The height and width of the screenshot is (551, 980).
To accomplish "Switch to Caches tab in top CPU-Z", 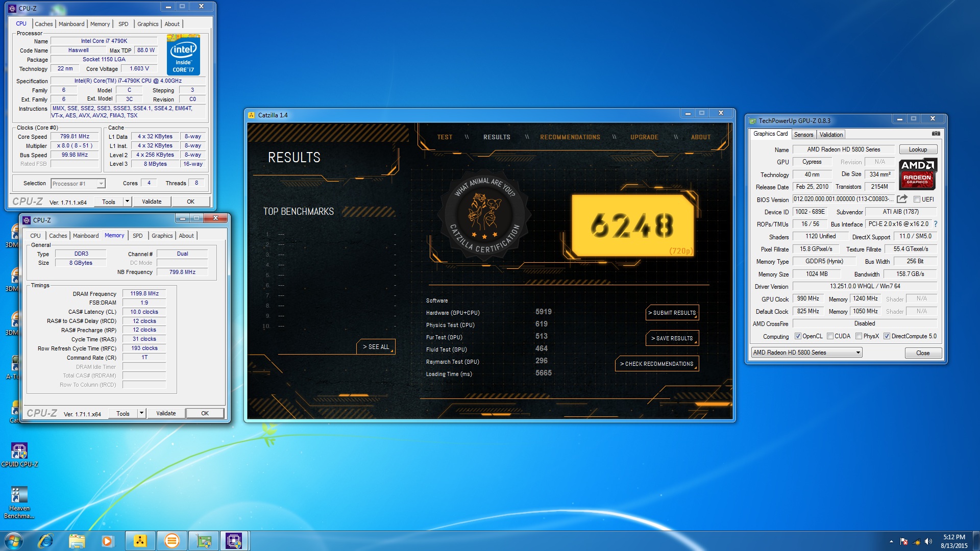I will tap(44, 24).
